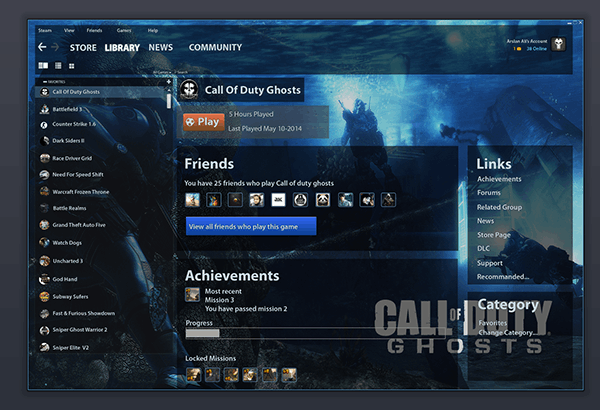Switch to detail view layout icon

43,65
